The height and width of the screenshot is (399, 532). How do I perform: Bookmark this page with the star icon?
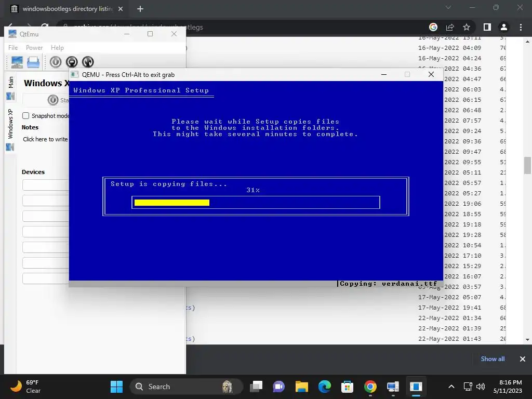pos(467,27)
